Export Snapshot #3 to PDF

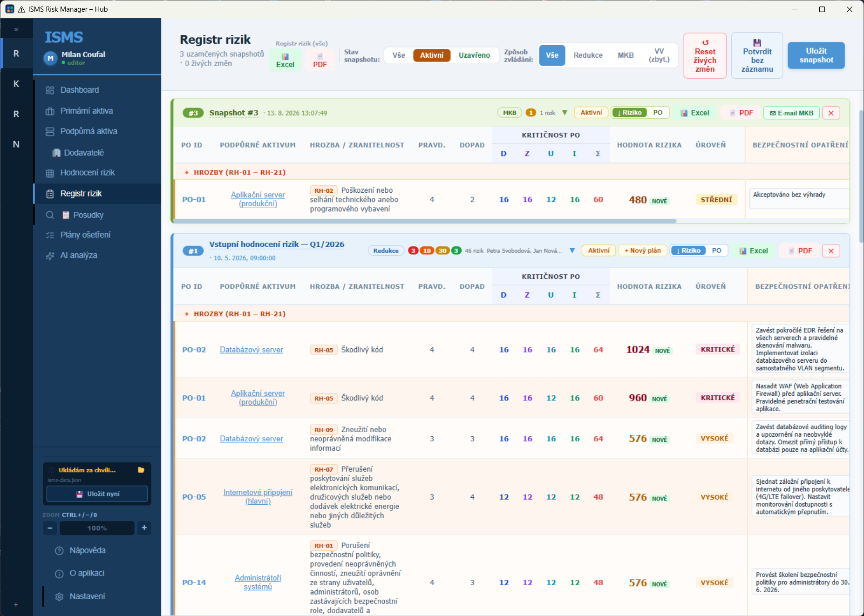click(741, 113)
